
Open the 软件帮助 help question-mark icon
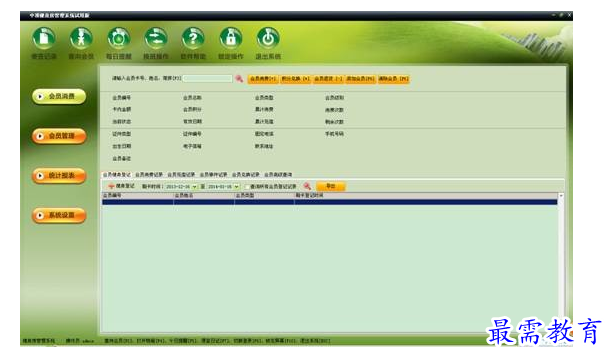pos(193,38)
